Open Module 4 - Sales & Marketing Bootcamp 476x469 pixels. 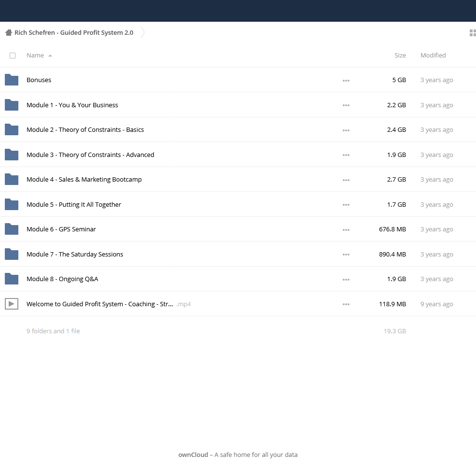[x=84, y=180]
